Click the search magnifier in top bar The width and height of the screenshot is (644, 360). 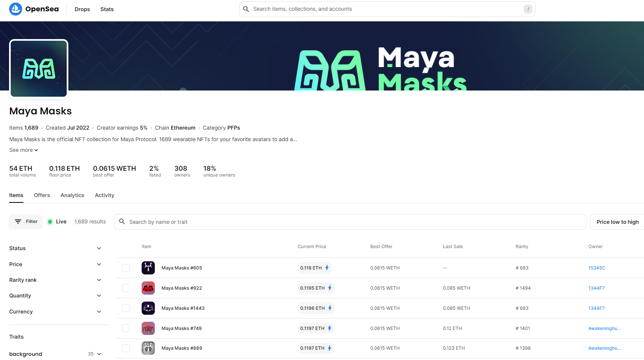pyautogui.click(x=246, y=9)
